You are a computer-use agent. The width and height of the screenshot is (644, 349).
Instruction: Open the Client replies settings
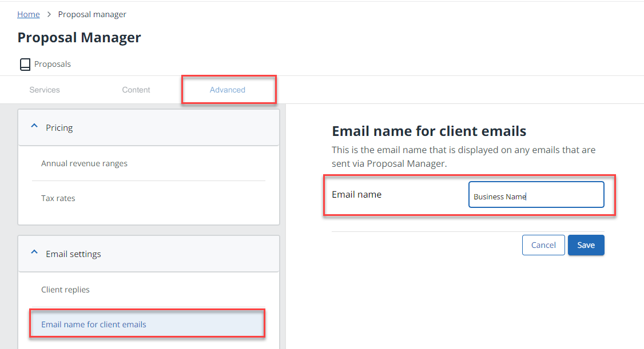(x=65, y=290)
